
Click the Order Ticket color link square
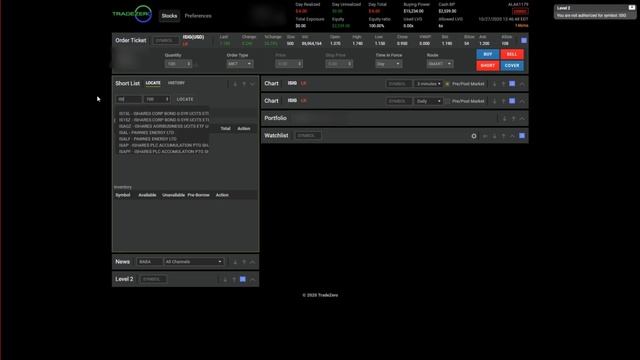[524, 40]
